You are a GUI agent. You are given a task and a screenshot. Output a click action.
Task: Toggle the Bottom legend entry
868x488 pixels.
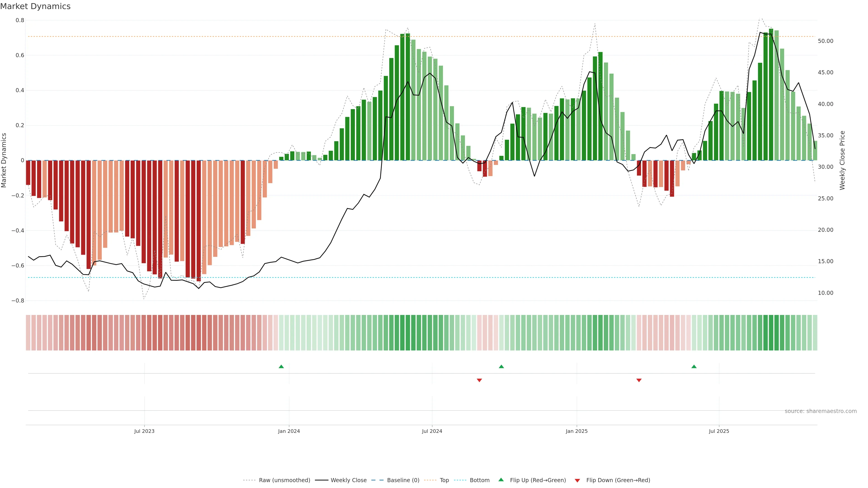(x=479, y=480)
